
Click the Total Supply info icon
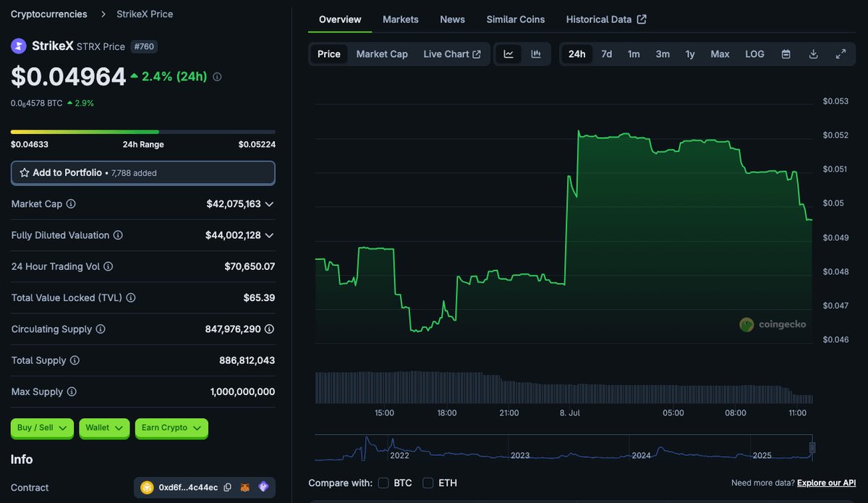(75, 360)
